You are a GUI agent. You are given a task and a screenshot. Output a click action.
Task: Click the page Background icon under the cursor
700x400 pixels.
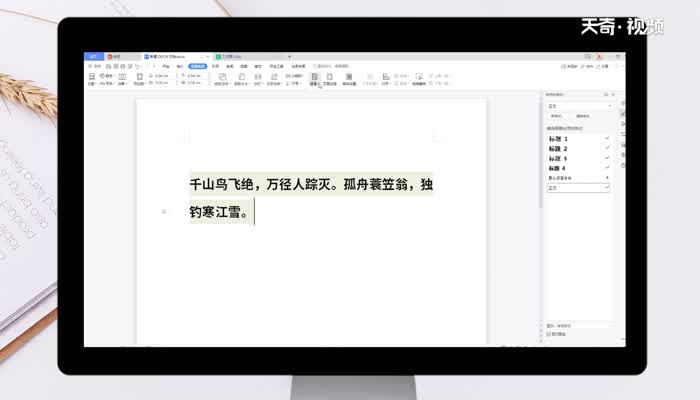(x=314, y=79)
